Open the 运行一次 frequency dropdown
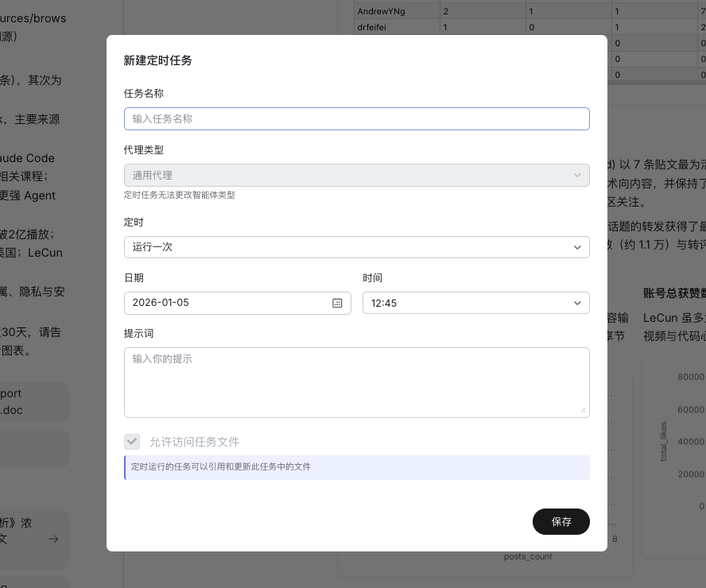Viewport: 706px width, 588px height. tap(356, 247)
